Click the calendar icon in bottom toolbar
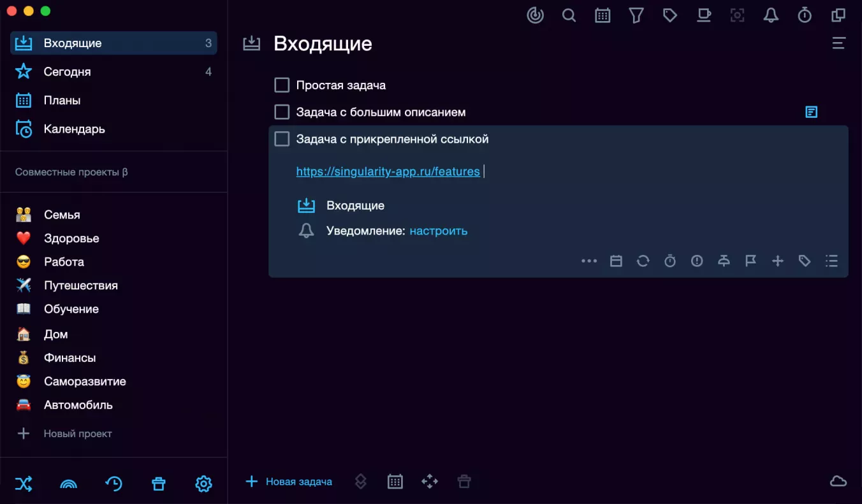The width and height of the screenshot is (862, 504). [x=395, y=482]
